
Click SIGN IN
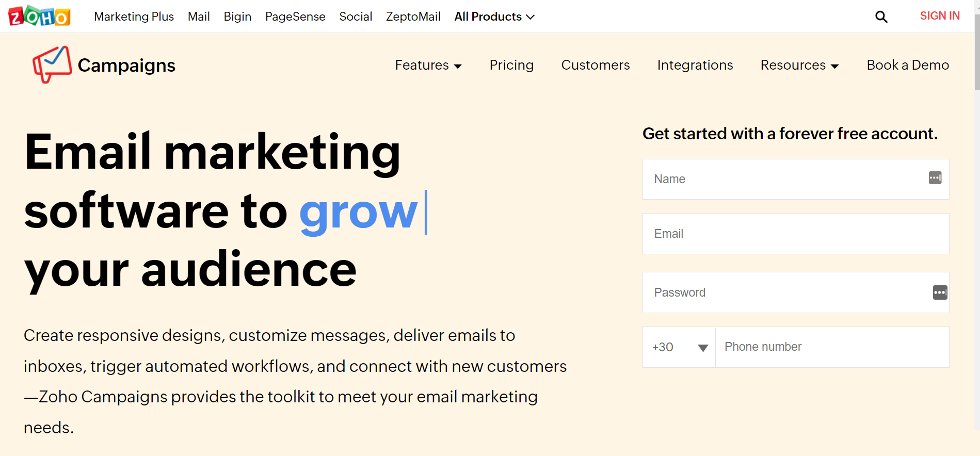click(939, 15)
